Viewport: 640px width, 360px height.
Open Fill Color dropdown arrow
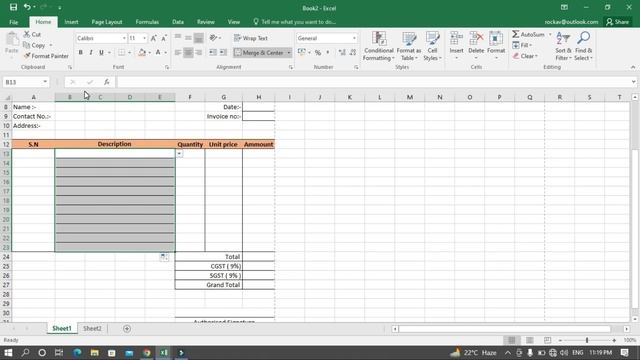pos(149,53)
